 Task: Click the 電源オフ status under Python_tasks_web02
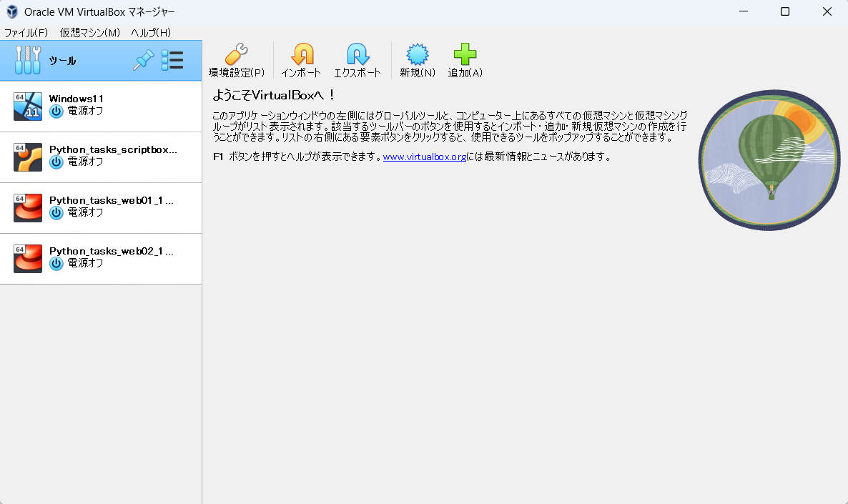(x=85, y=263)
